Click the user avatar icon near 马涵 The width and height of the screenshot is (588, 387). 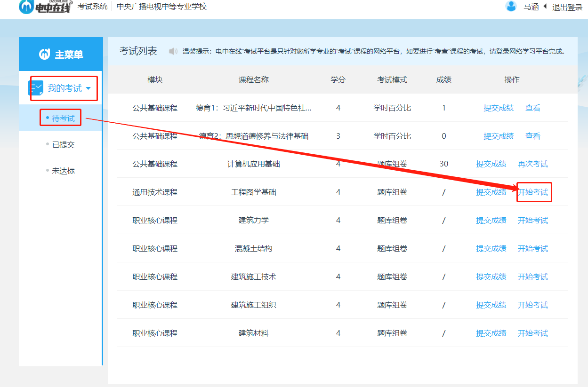pyautogui.click(x=511, y=7)
